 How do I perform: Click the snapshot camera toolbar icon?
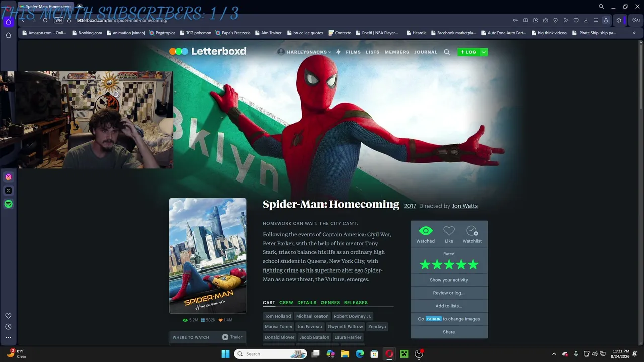coord(545,20)
